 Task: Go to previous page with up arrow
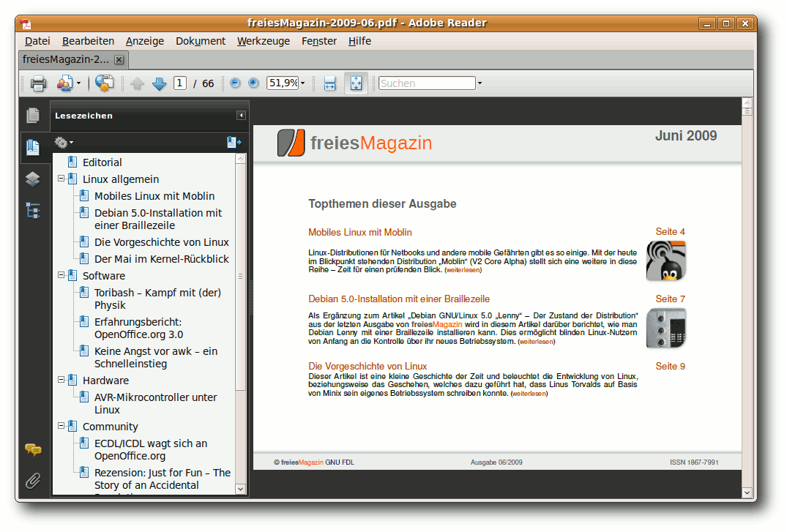click(x=137, y=83)
